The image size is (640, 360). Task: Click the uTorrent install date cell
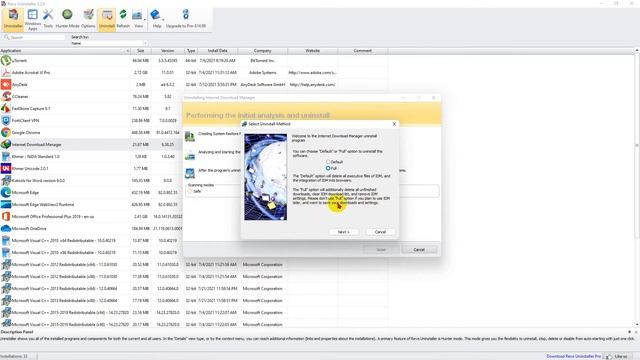pyautogui.click(x=218, y=60)
